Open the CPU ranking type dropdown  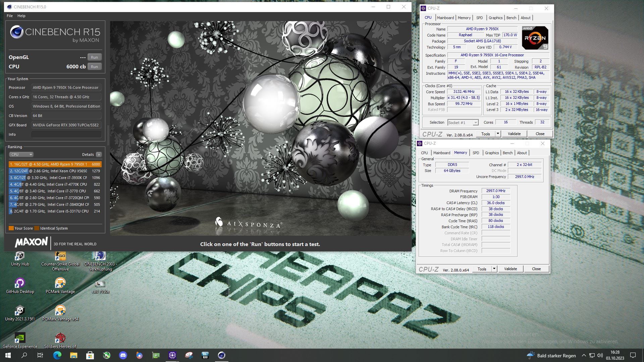coord(21,155)
